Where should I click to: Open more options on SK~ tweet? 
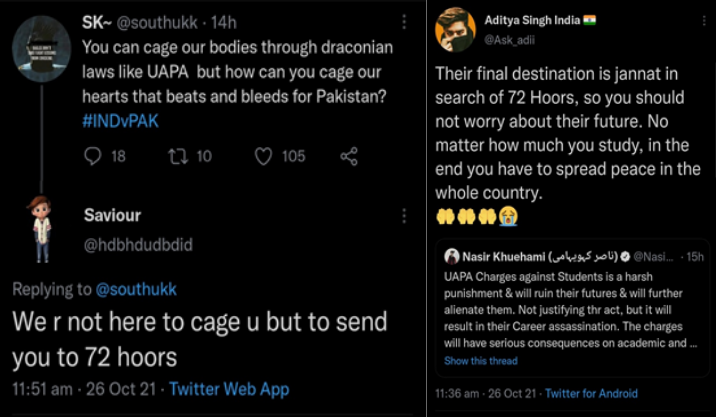[403, 21]
